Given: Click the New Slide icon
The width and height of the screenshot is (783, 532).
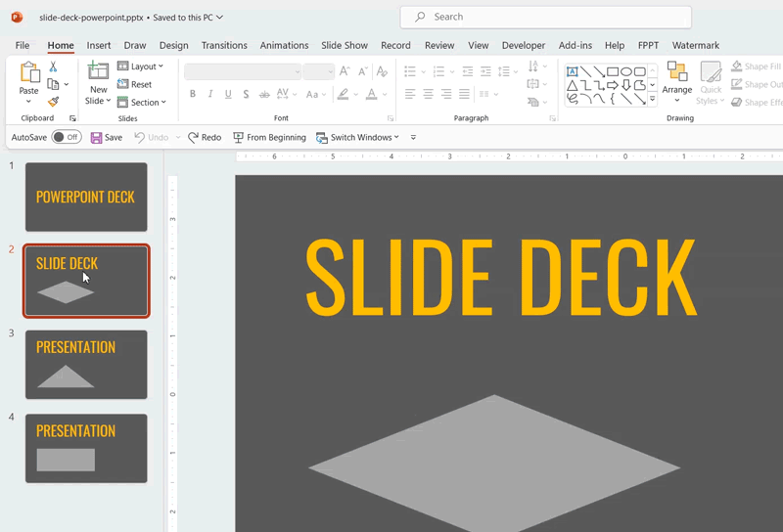Looking at the screenshot, I should coord(98,70).
